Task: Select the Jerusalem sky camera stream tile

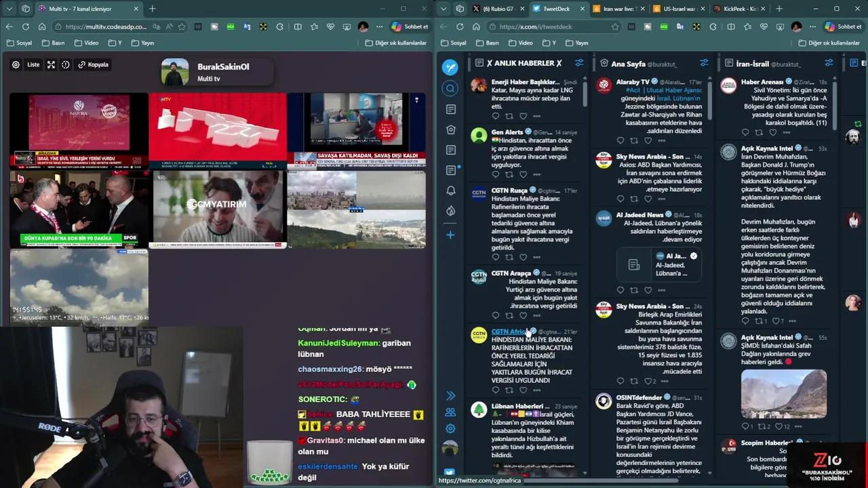Action: click(79, 287)
